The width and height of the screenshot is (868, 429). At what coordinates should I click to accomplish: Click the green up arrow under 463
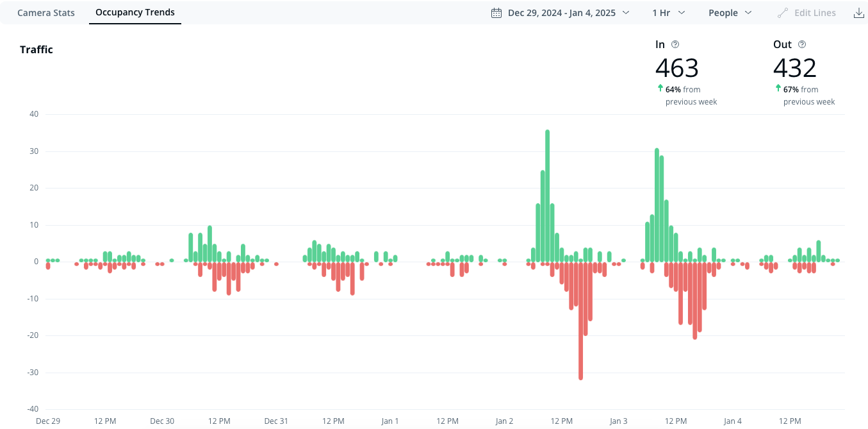tap(660, 88)
